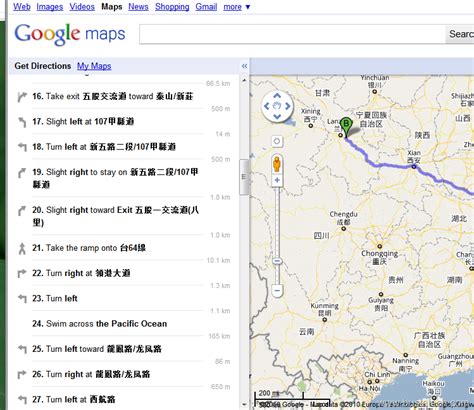Click the My Maps link
The image size is (474, 410).
click(x=94, y=66)
